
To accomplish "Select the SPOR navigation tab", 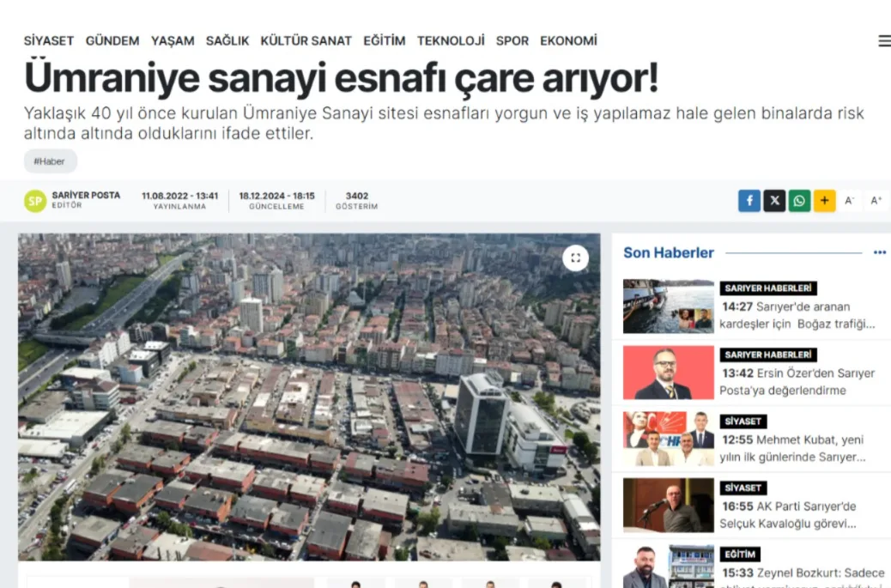I will point(512,40).
